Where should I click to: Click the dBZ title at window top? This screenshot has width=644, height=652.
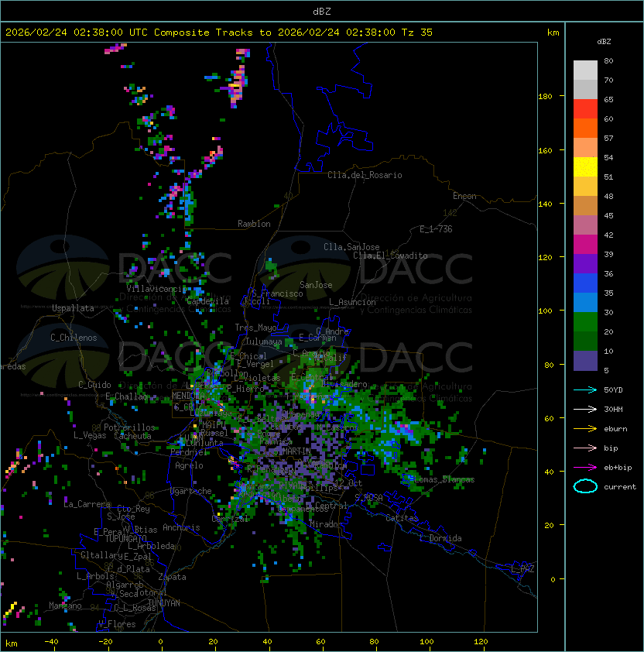coord(322,11)
